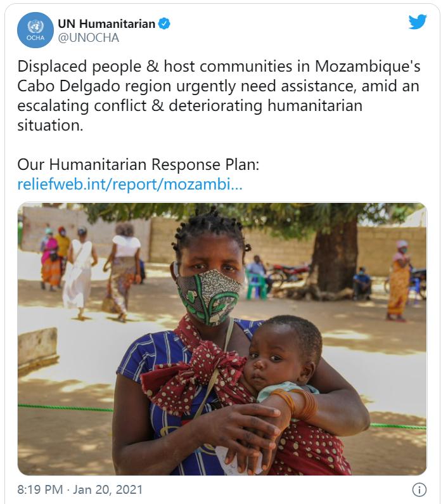Click the word "situation." in tweet text

[50, 125]
